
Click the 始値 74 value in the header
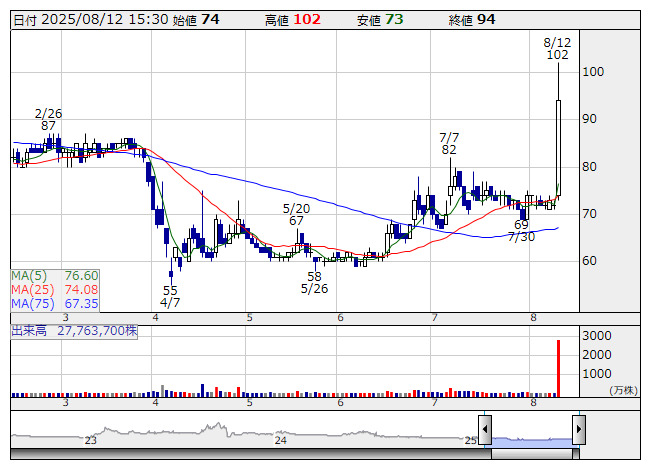[196, 20]
